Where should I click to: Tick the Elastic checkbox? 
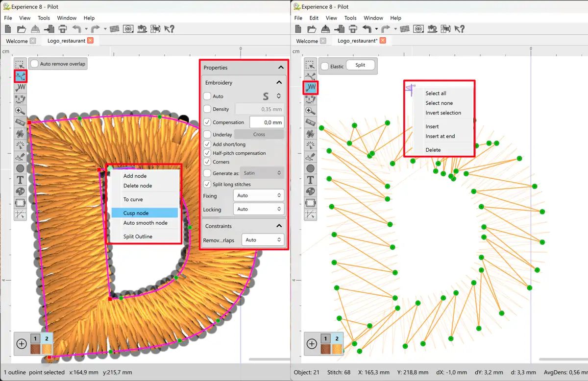[x=324, y=66]
